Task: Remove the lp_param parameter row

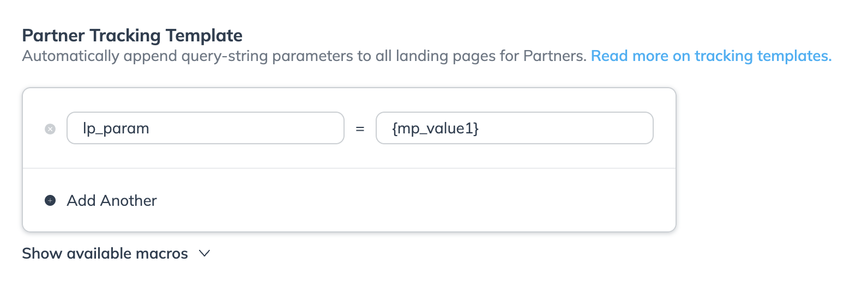Action: coord(50,129)
